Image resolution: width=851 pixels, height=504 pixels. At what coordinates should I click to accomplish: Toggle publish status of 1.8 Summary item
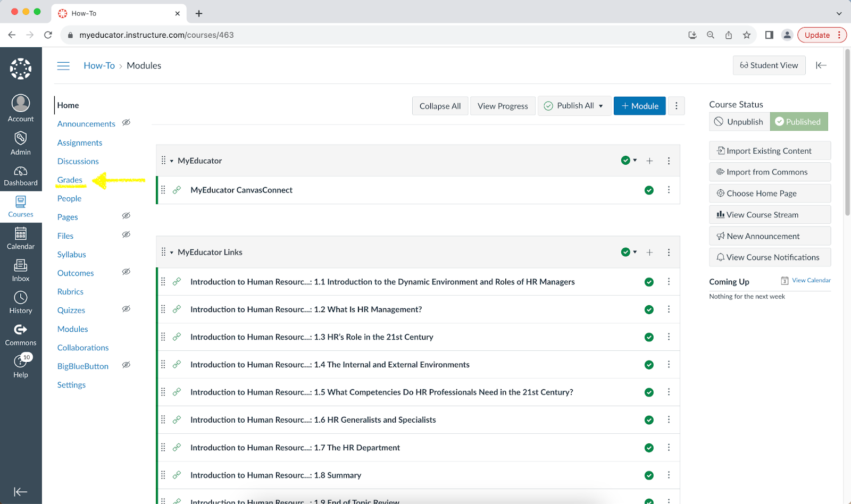(649, 475)
